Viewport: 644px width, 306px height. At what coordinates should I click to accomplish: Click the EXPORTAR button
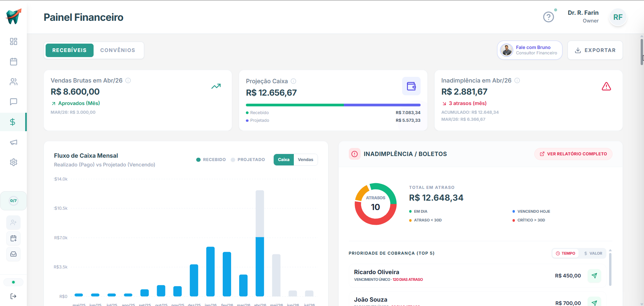595,50
